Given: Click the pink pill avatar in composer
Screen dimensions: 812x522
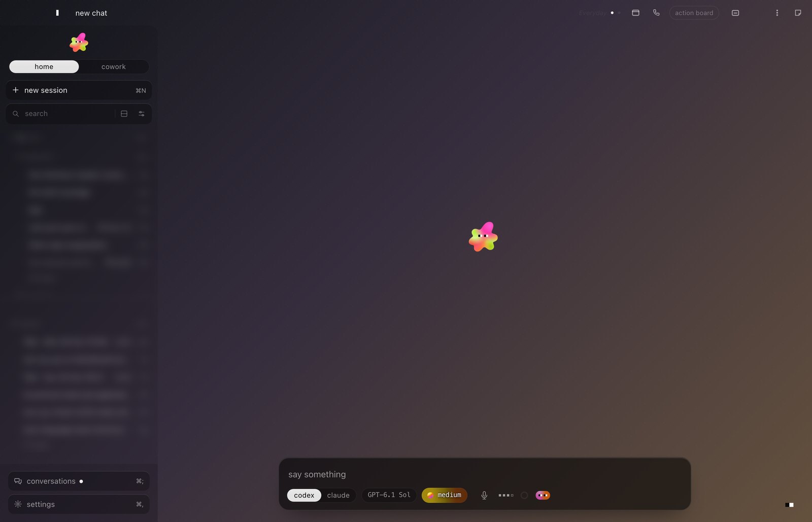Looking at the screenshot, I should (543, 495).
